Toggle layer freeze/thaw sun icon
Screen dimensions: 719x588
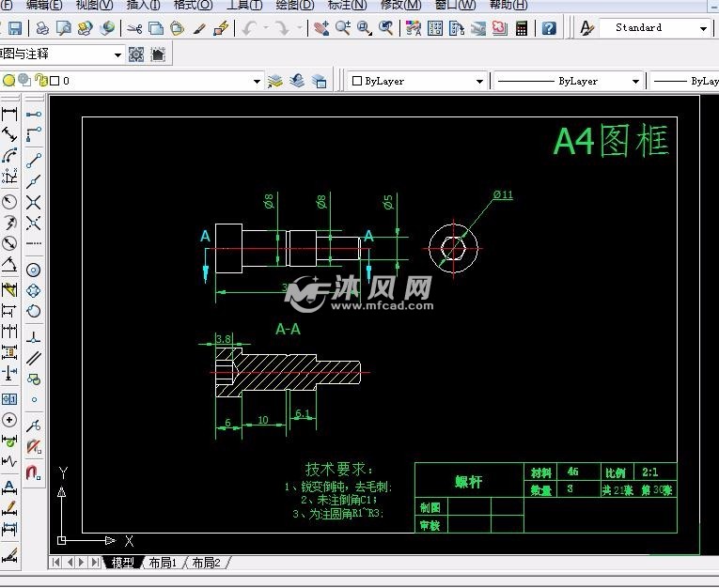click(x=24, y=80)
